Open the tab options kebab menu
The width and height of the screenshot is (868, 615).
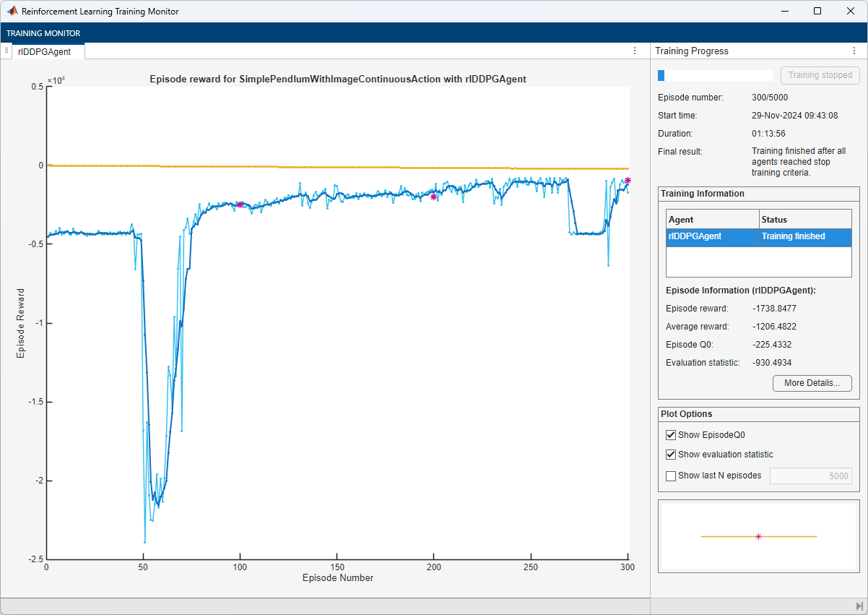pyautogui.click(x=634, y=51)
